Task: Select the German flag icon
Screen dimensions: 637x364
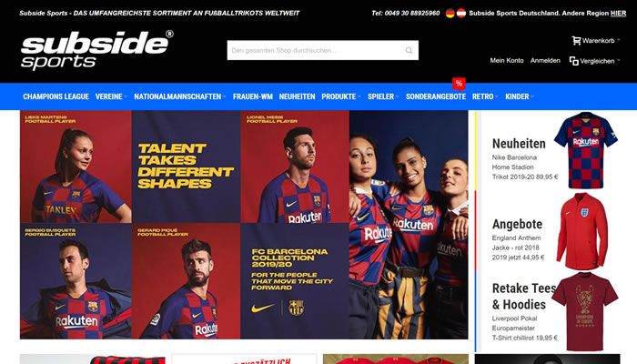Action: click(x=450, y=13)
